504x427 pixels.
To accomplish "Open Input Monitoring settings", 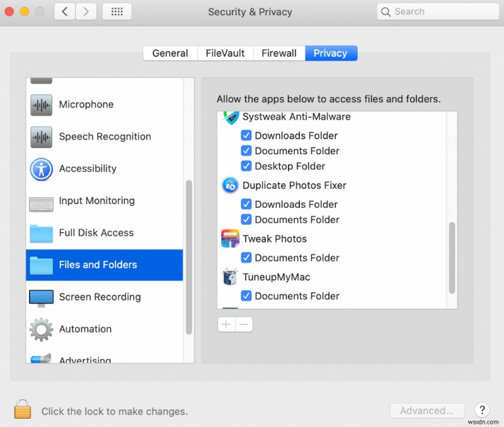I will pos(95,201).
